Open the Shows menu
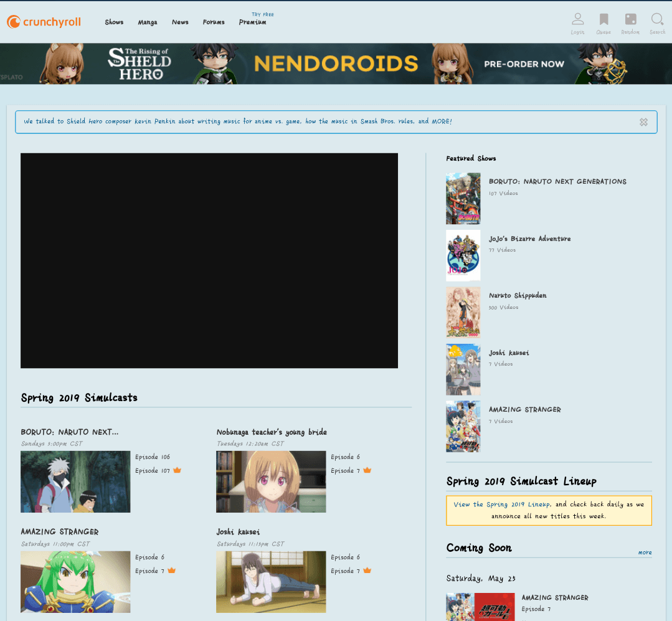 [x=114, y=22]
